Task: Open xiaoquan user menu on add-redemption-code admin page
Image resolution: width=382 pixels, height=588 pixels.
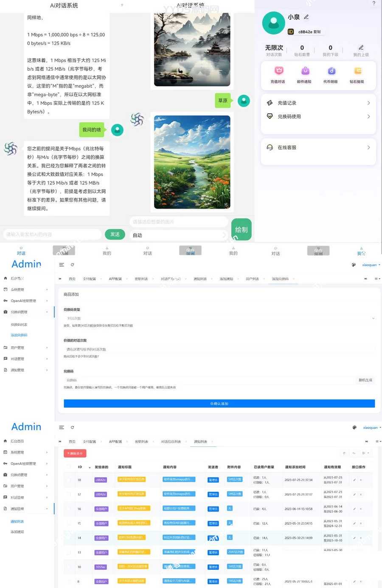Action: click(371, 265)
